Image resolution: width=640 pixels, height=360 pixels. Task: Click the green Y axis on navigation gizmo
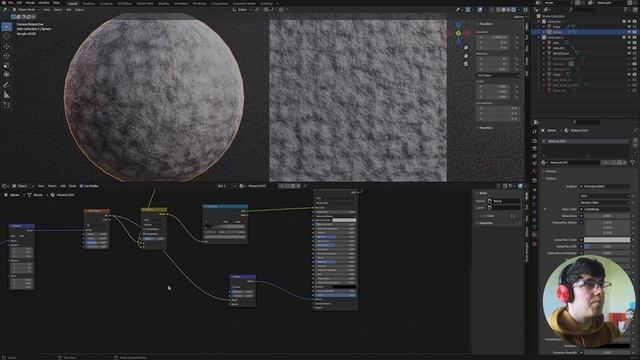[x=458, y=33]
